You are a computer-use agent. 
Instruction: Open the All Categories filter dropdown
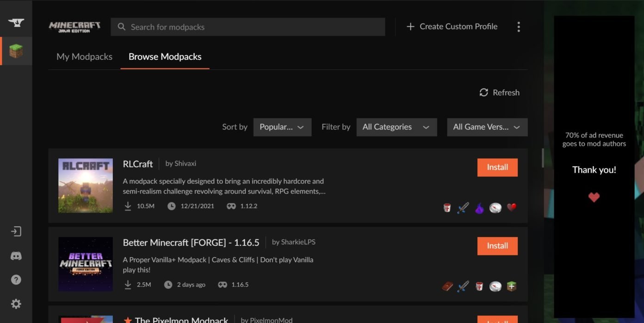(396, 127)
